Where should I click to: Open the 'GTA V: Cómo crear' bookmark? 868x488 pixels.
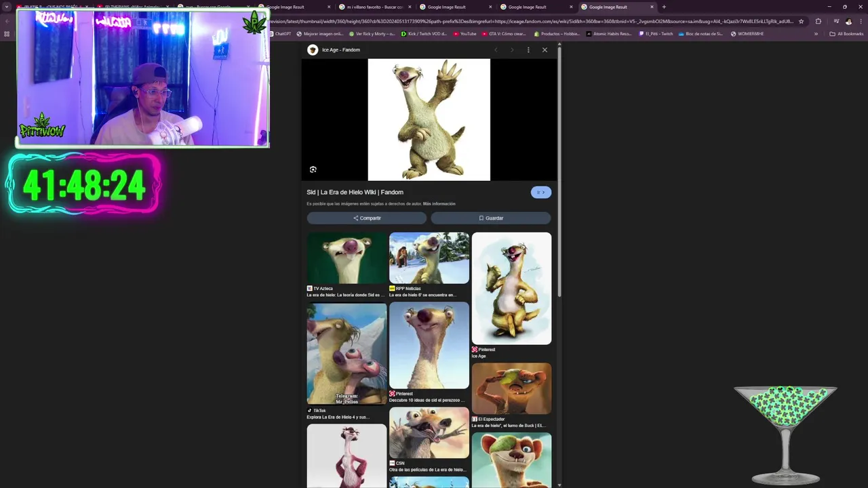504,34
